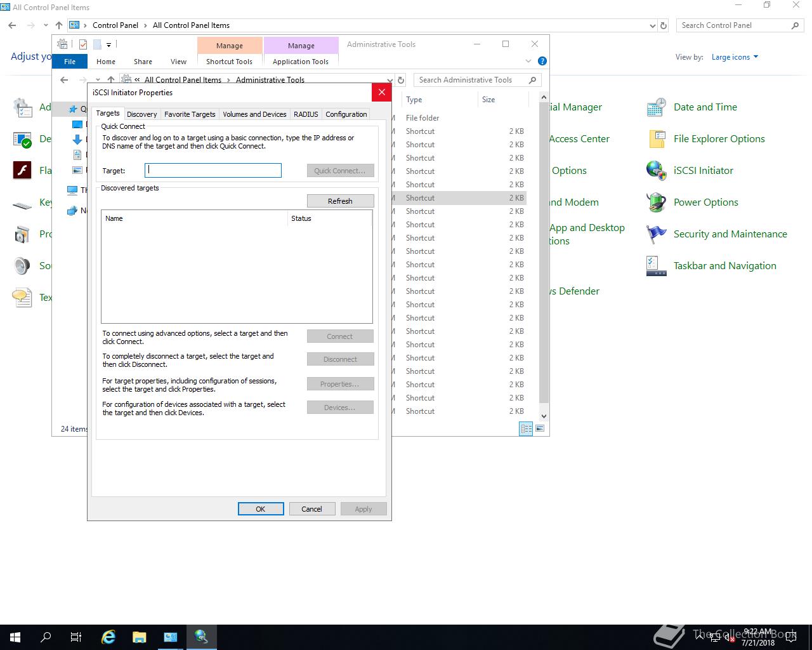Switch Administrative Tools to details view icon
The image size is (812, 650).
(x=526, y=429)
